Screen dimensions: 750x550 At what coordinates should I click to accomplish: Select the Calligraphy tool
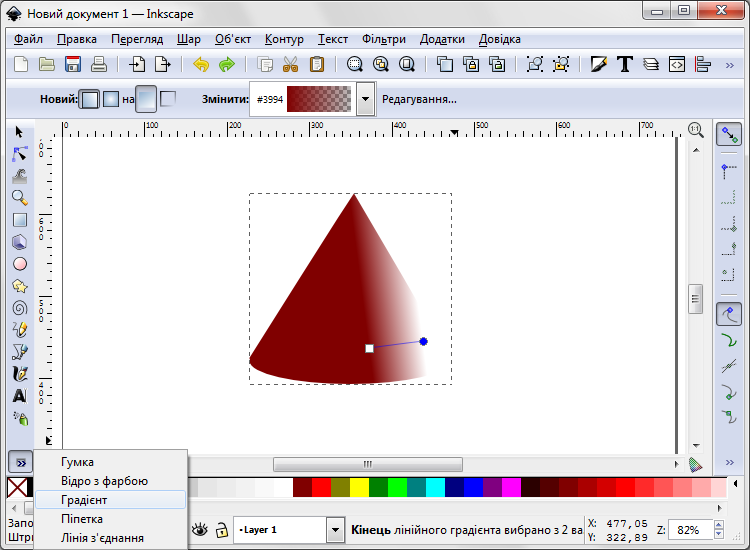point(20,374)
